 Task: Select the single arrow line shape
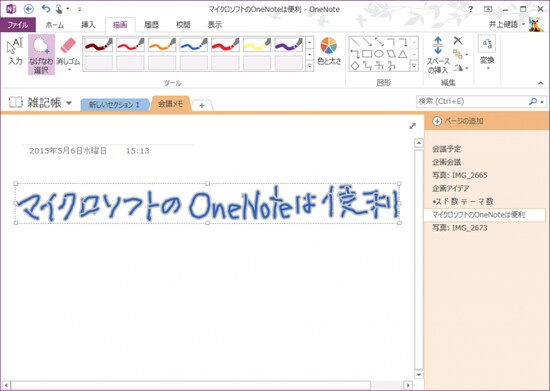[367, 42]
